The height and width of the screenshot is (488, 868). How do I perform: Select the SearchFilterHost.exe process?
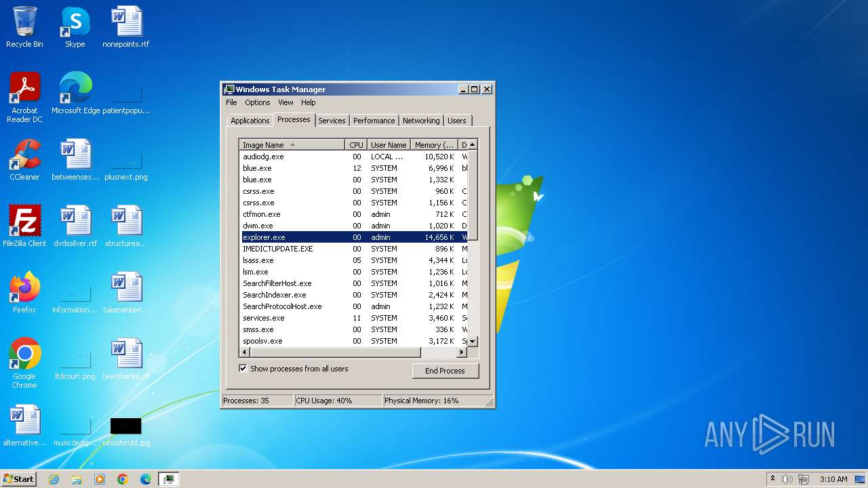(x=355, y=283)
